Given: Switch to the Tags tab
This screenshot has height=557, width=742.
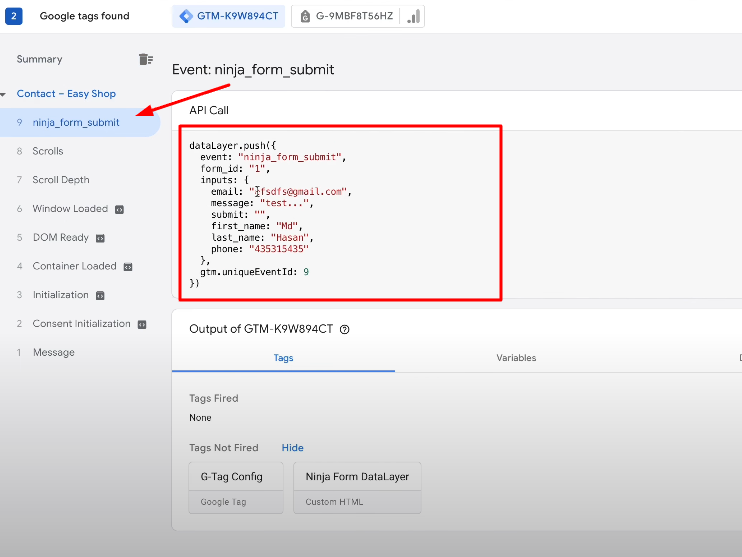Looking at the screenshot, I should point(283,358).
